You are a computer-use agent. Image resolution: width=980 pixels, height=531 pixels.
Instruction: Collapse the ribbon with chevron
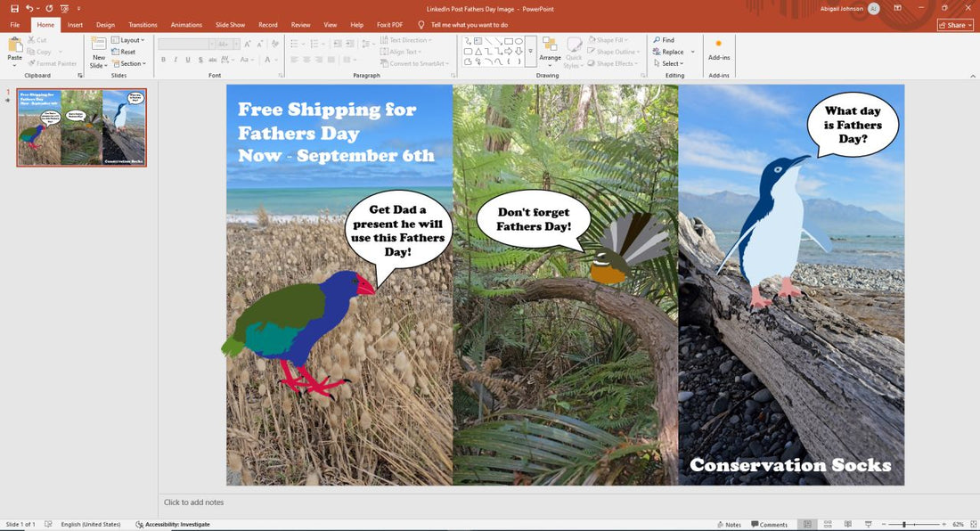coord(973,76)
